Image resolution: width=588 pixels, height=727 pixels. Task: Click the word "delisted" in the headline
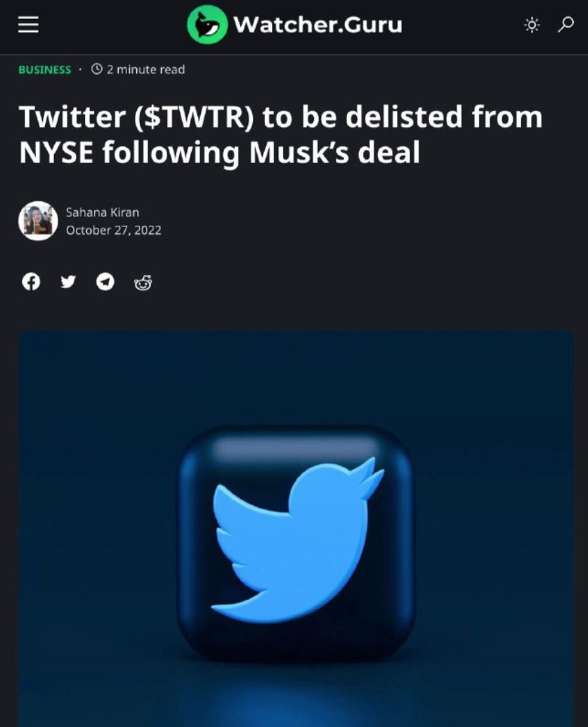pos(404,117)
